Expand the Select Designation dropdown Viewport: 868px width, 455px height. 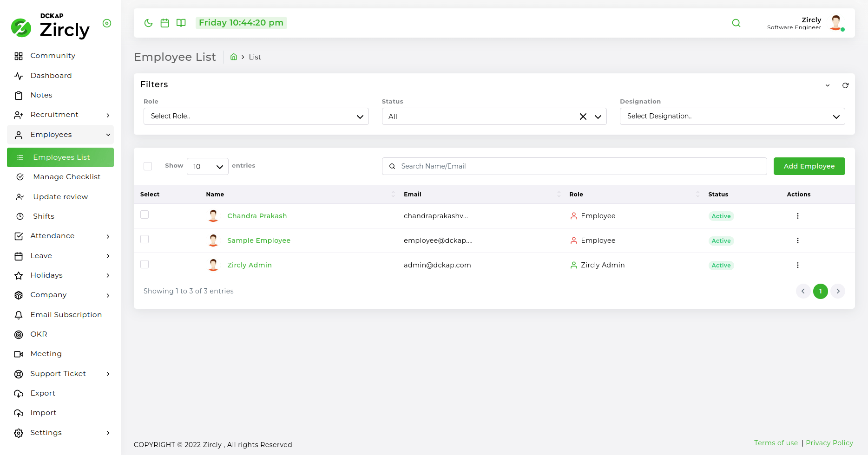point(732,117)
